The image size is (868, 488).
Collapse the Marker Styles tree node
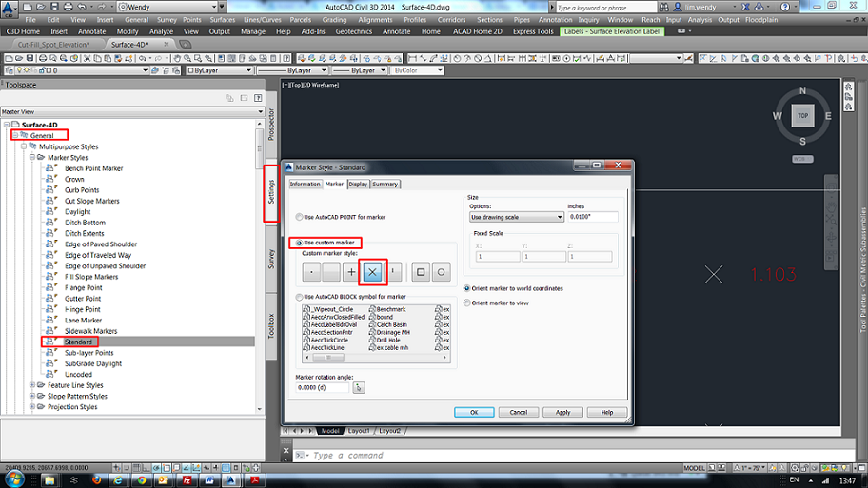click(32, 157)
